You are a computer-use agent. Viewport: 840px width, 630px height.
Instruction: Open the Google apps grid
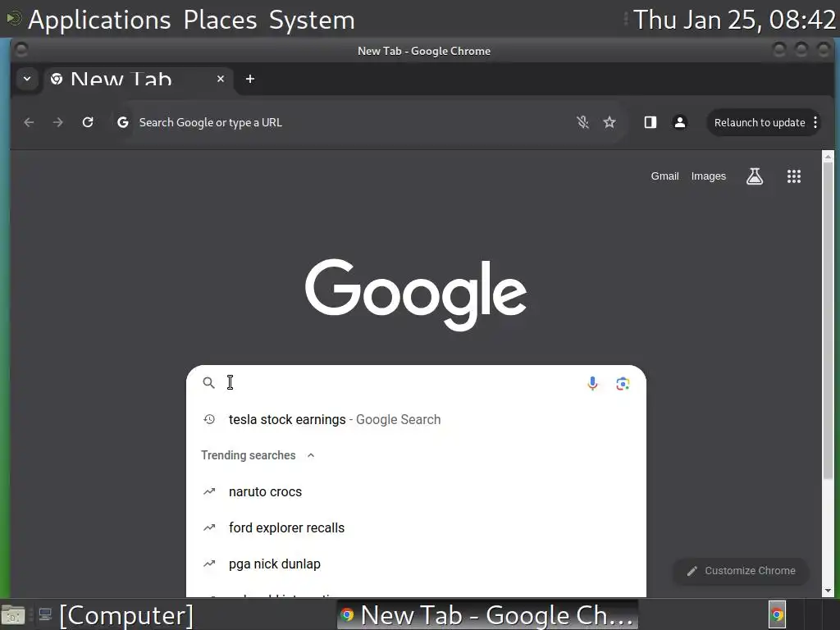[794, 176]
